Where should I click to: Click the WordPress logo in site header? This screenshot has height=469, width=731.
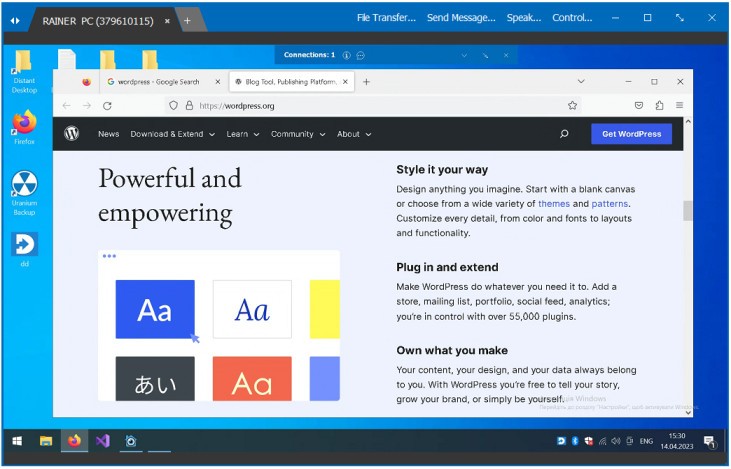[71, 134]
